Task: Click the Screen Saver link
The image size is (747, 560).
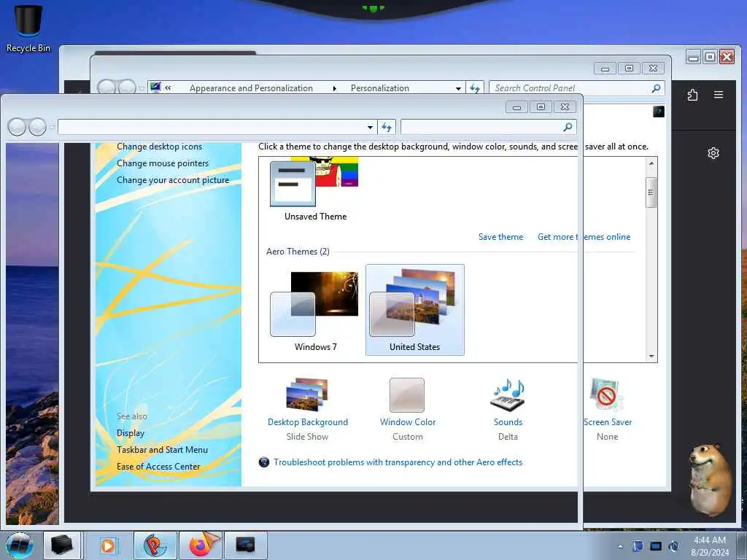Action: (x=608, y=422)
